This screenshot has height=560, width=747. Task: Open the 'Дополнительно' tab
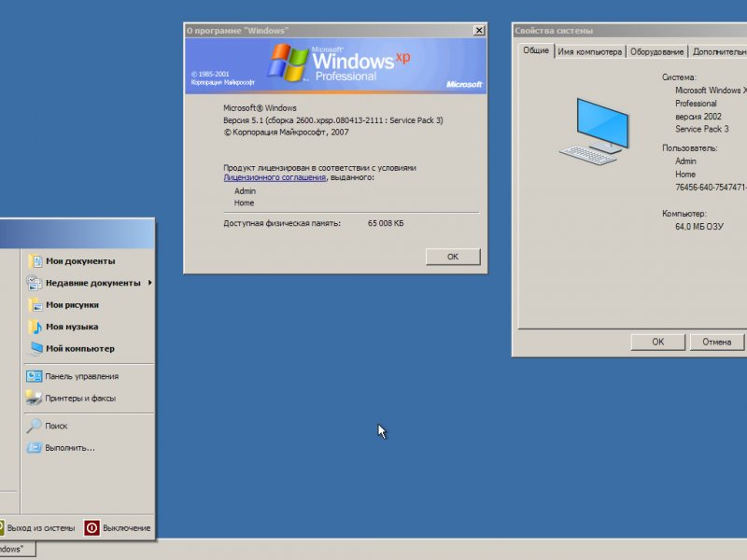718,52
